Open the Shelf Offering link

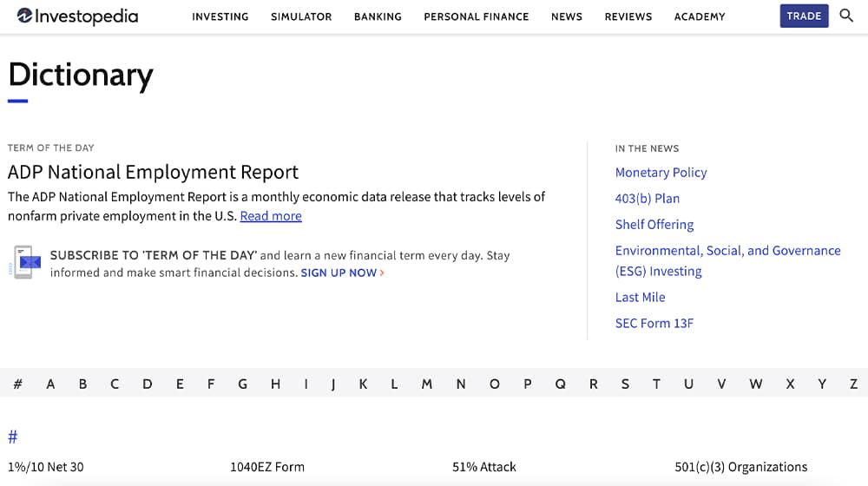[654, 225]
